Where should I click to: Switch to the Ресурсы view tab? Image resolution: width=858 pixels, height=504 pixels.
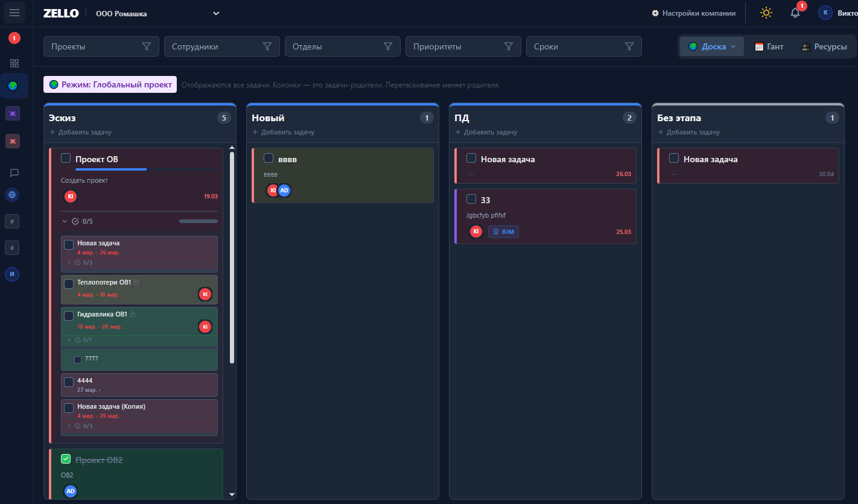click(824, 46)
